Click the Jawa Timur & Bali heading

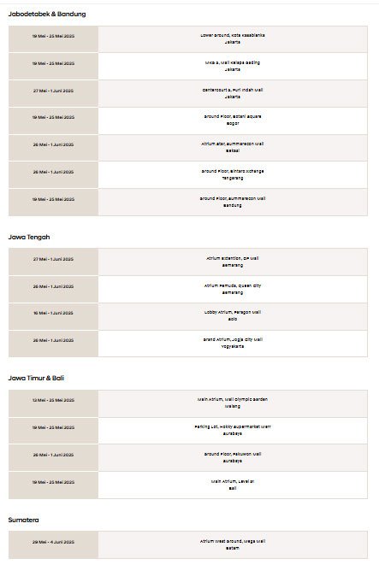[36, 378]
